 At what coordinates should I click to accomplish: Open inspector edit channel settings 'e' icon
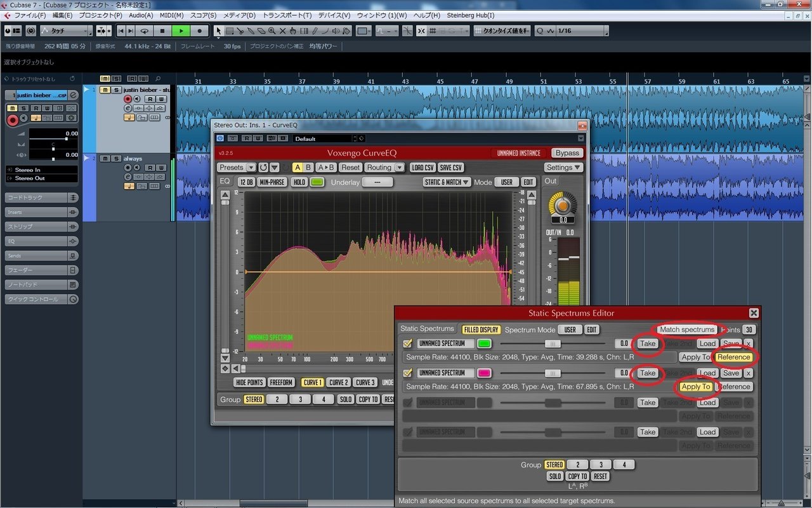73,95
